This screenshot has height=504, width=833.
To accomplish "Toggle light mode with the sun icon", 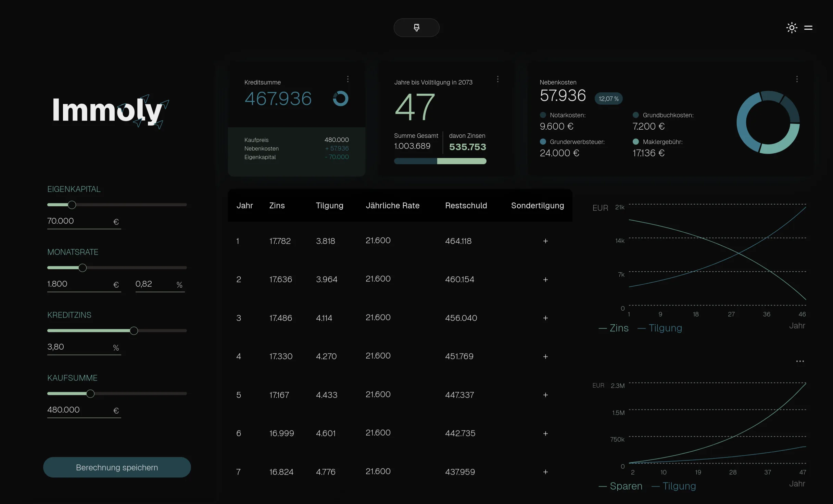I will click(x=792, y=28).
